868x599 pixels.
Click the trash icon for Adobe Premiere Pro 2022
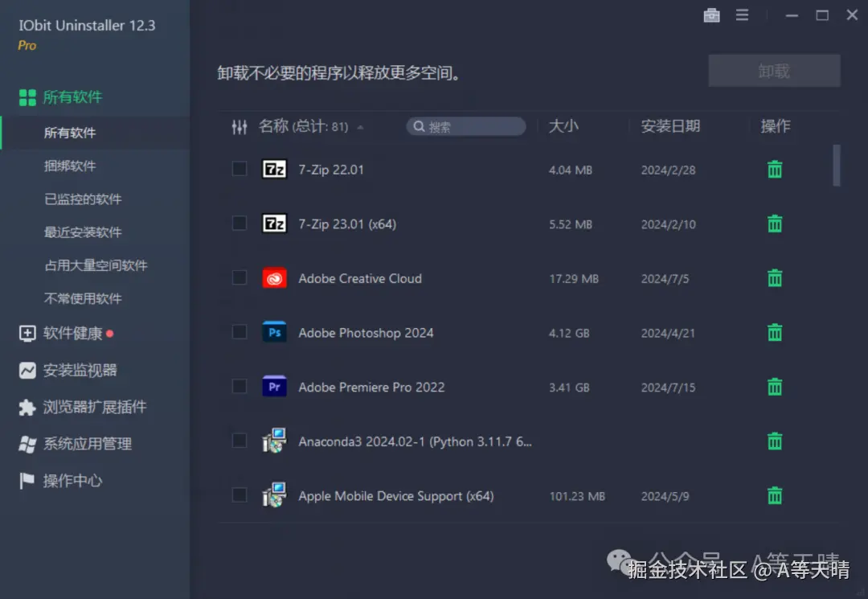tap(775, 387)
